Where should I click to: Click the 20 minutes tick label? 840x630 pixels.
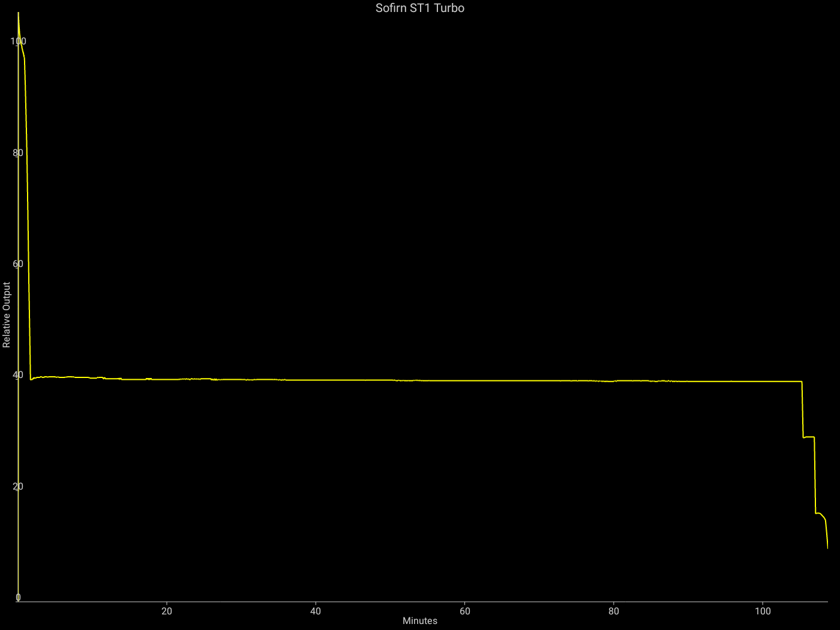point(167,611)
